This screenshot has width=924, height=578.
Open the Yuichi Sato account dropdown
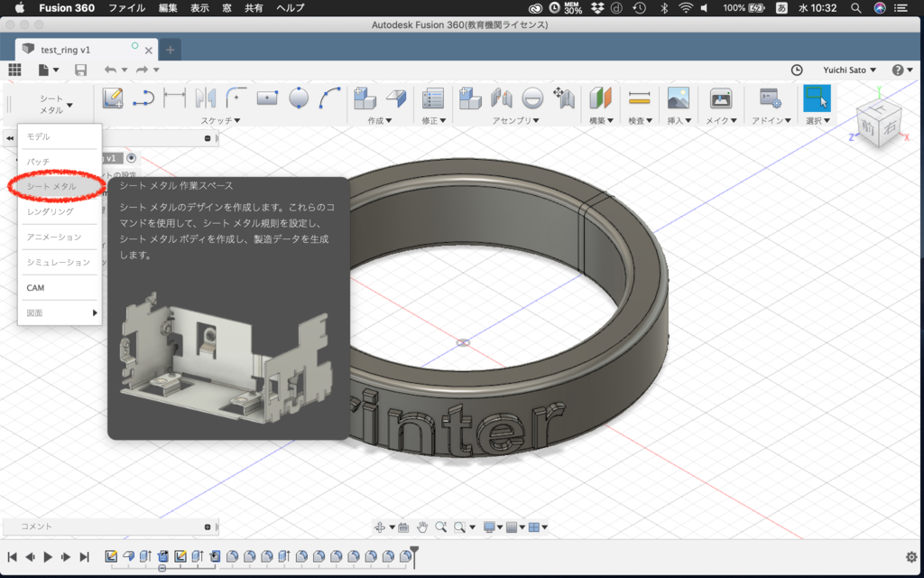click(x=849, y=70)
